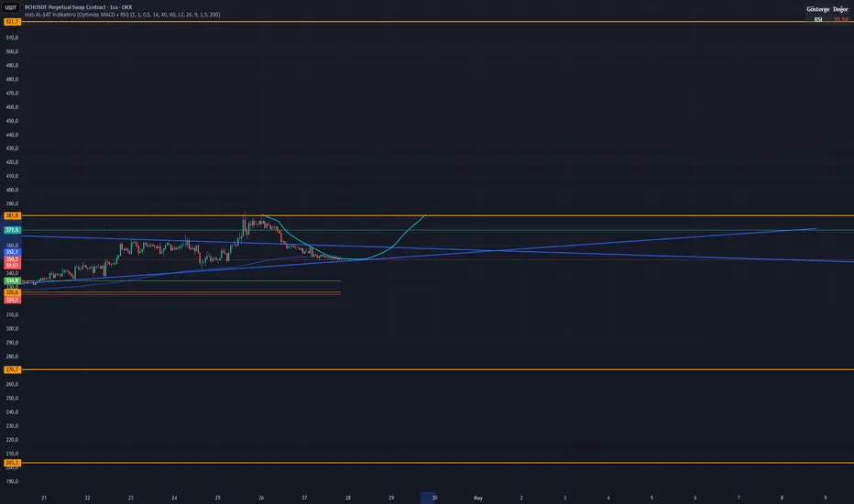Click highlighted date 30 on time axis
Viewport: 854px width, 504px height.
point(428,498)
